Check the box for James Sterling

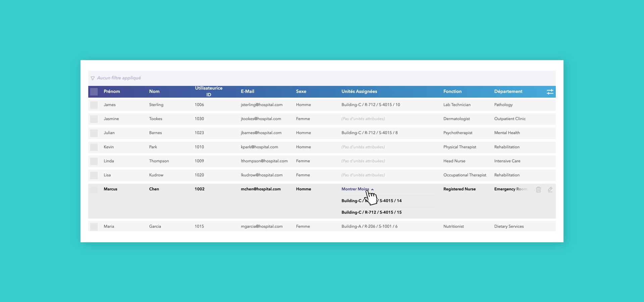[94, 105]
